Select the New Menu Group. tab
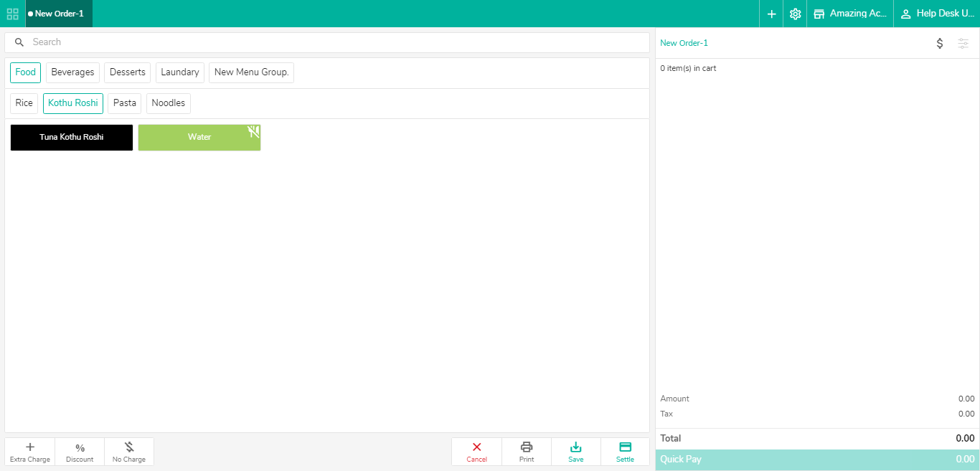980x471 pixels. (x=251, y=72)
